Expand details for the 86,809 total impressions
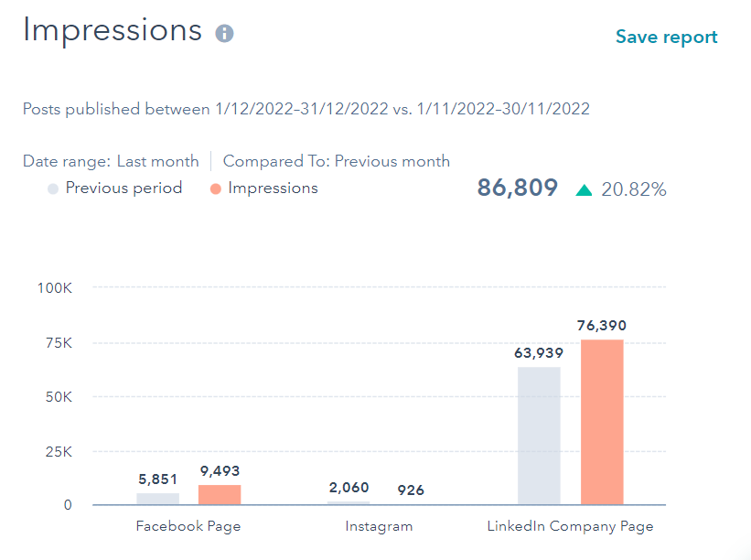Screen dimensions: 751x560 (x=517, y=188)
